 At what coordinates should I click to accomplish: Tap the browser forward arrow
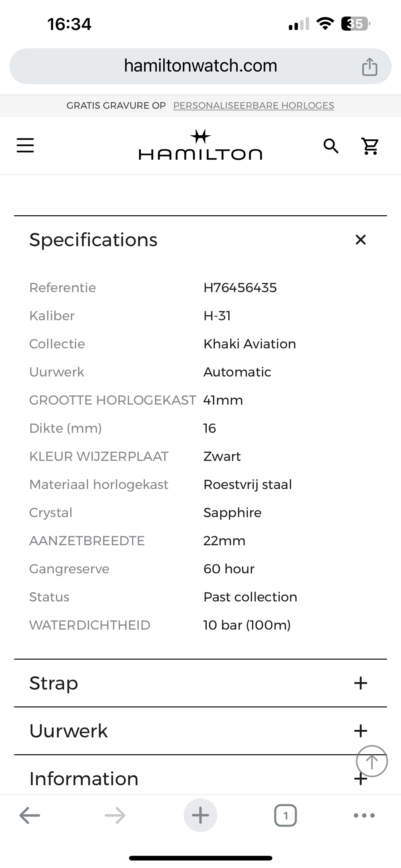[x=115, y=816]
